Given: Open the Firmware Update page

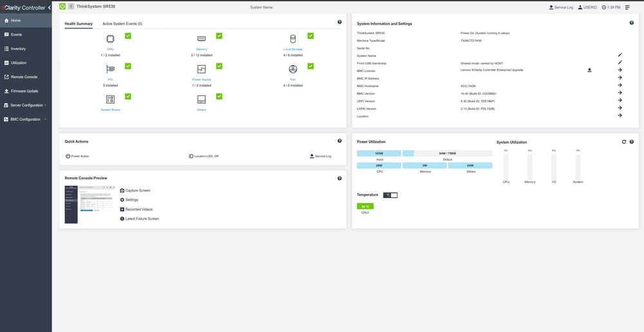Looking at the screenshot, I should click(26, 91).
